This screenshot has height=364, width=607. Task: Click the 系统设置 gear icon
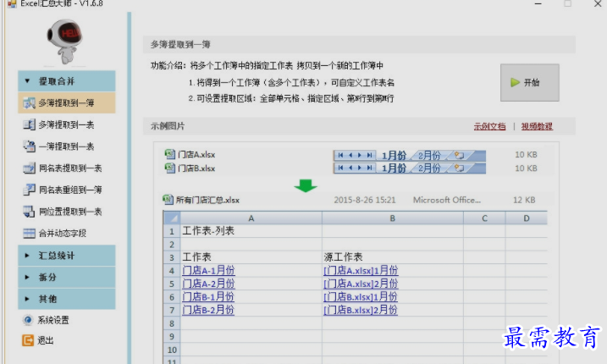click(28, 320)
